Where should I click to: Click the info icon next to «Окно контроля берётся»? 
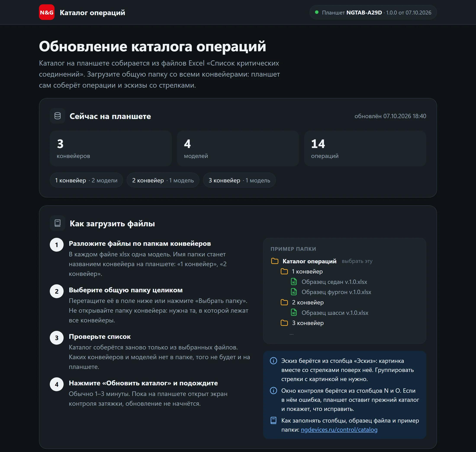[273, 391]
